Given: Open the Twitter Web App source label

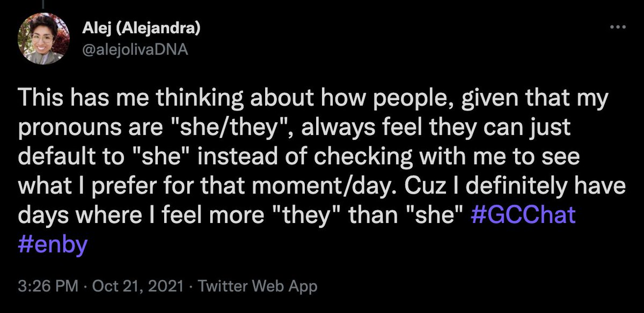Looking at the screenshot, I should click(258, 286).
